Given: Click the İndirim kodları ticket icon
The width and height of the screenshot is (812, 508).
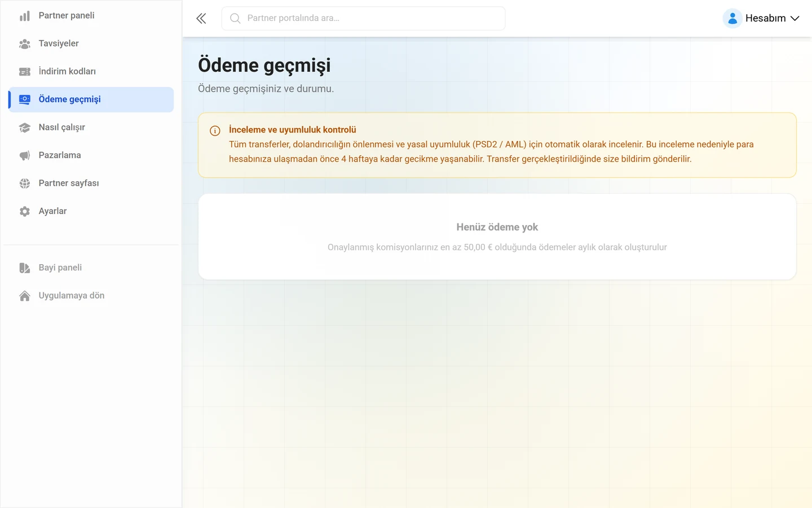Looking at the screenshot, I should click(25, 72).
